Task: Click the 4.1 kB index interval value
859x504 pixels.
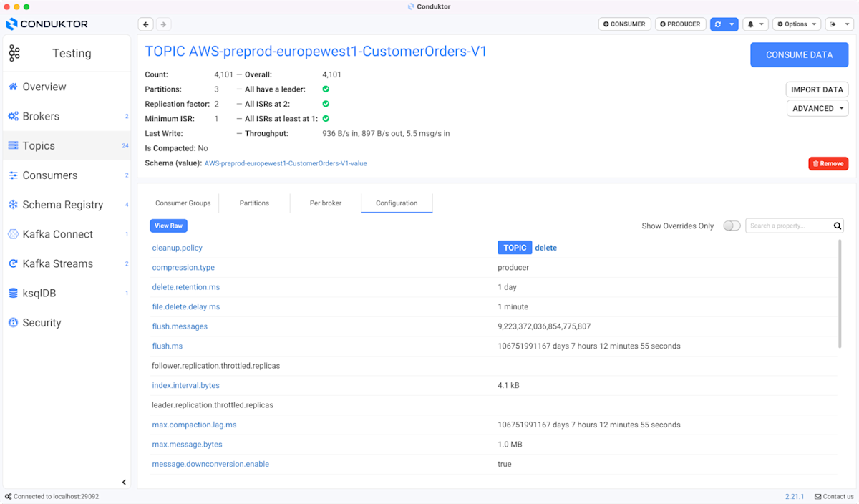Action: pos(508,385)
